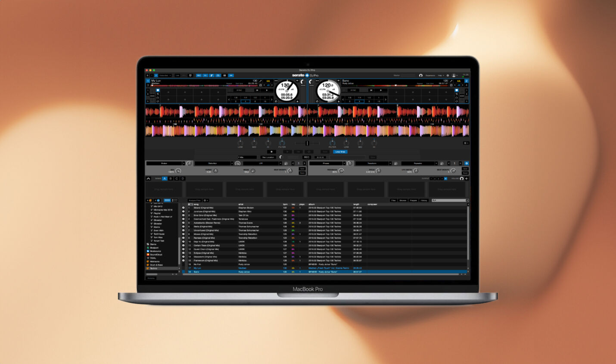Image resolution: width=616 pixels, height=364 pixels.
Task: Open the Files panel
Action: click(393, 200)
